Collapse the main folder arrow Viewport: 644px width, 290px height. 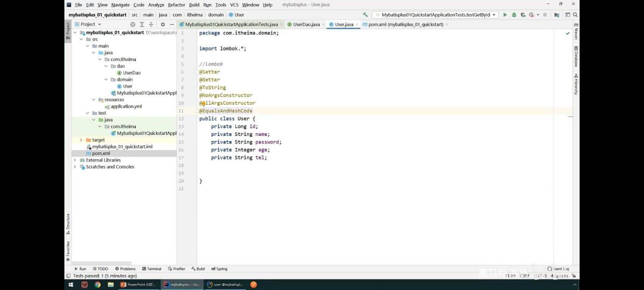88,46
